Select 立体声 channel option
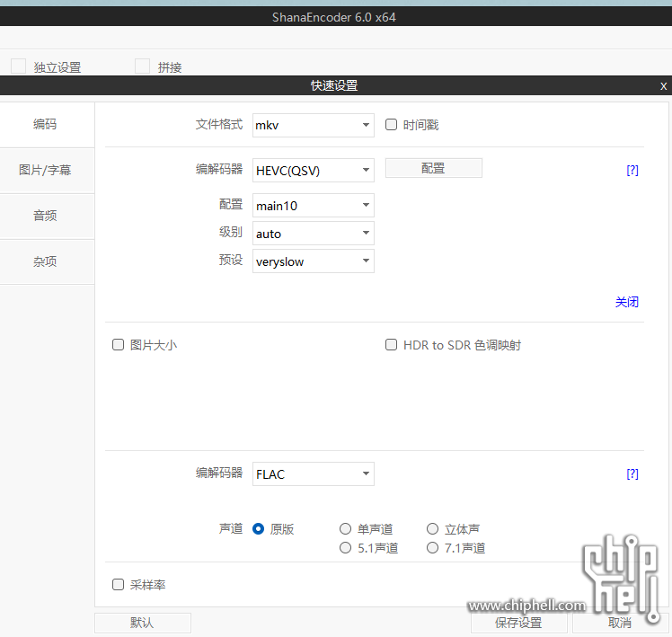The image size is (672, 637). pos(432,529)
